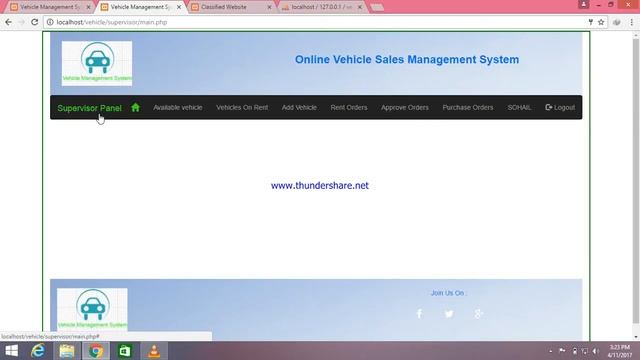The width and height of the screenshot is (640, 360).
Task: Show hidden tray icons arrow
Action: (x=551, y=351)
